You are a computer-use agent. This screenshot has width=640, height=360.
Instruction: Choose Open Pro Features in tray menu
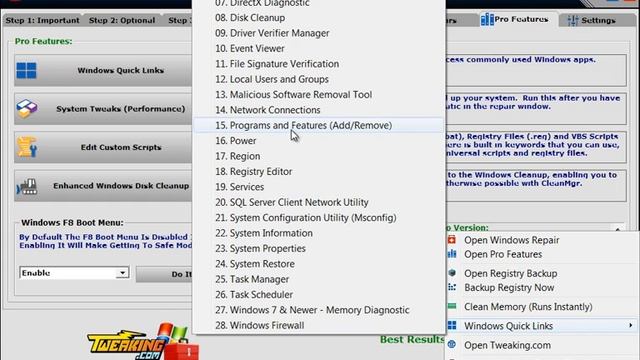(x=542, y=254)
